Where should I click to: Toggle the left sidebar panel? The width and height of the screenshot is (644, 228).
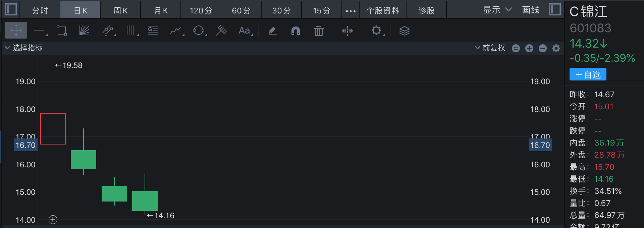click(11, 9)
